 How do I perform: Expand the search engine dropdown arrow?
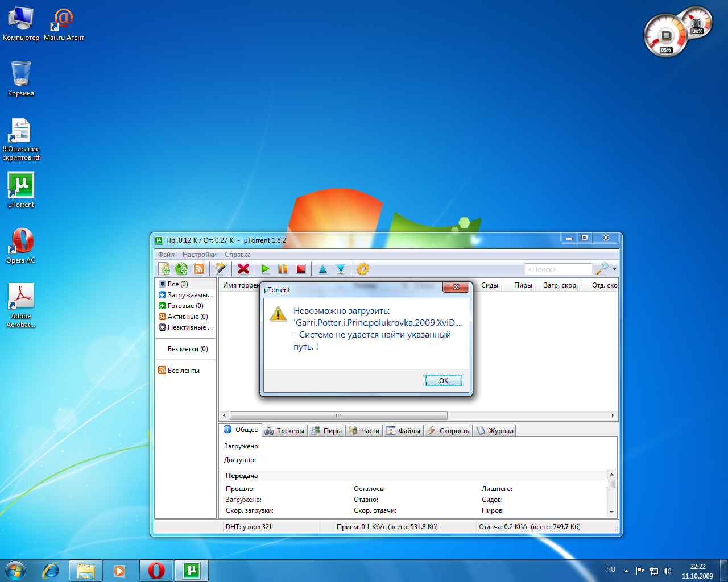tap(614, 269)
